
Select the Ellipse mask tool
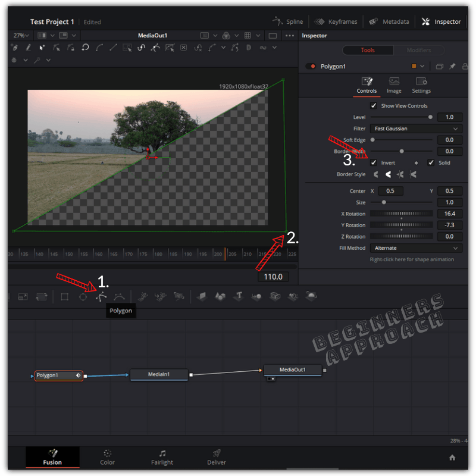[x=83, y=296]
